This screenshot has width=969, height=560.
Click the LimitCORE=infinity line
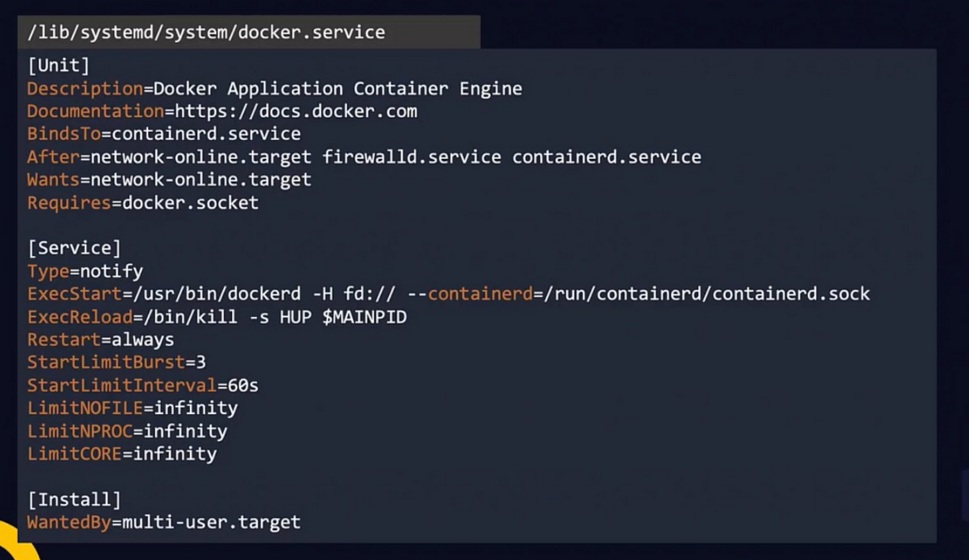click(122, 454)
